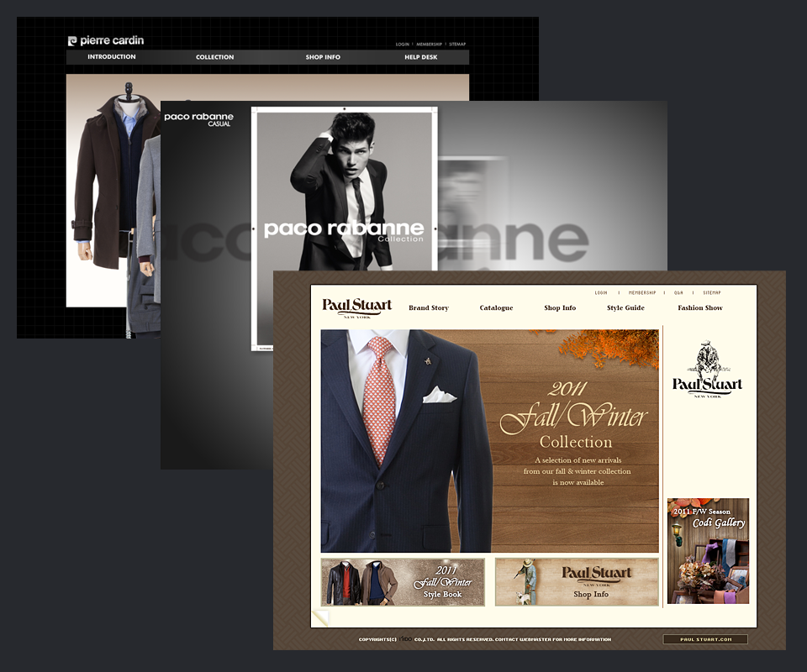Open Fashion Show menu on Paul Stuart site

700,307
